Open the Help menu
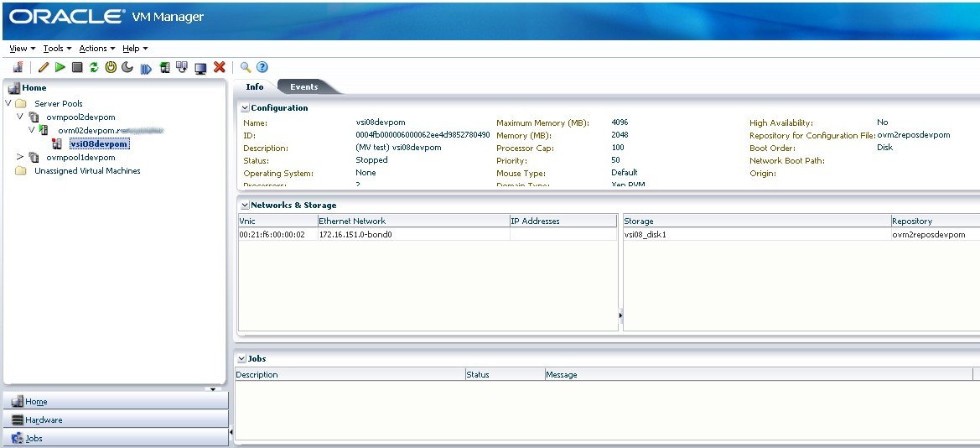This screenshot has height=448, width=980. pos(135,48)
